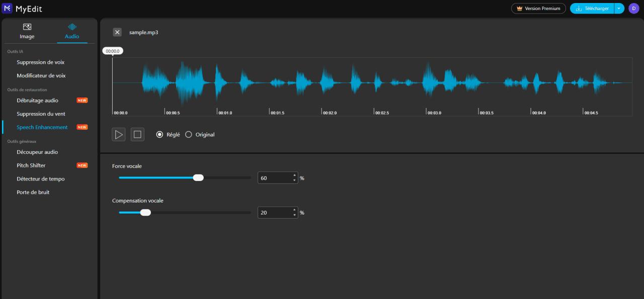The height and width of the screenshot is (299, 644).
Task: Switch playback to Original audio
Action: 189,134
